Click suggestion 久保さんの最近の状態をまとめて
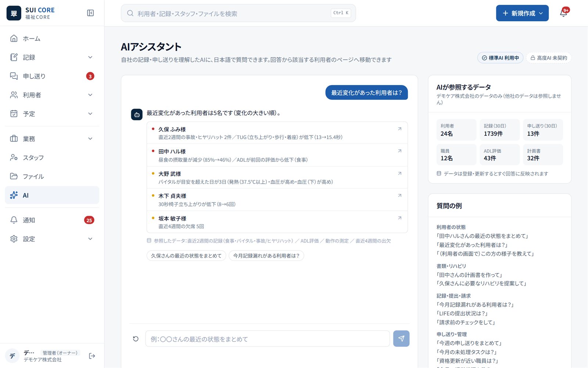This screenshot has width=588, height=368. click(186, 256)
